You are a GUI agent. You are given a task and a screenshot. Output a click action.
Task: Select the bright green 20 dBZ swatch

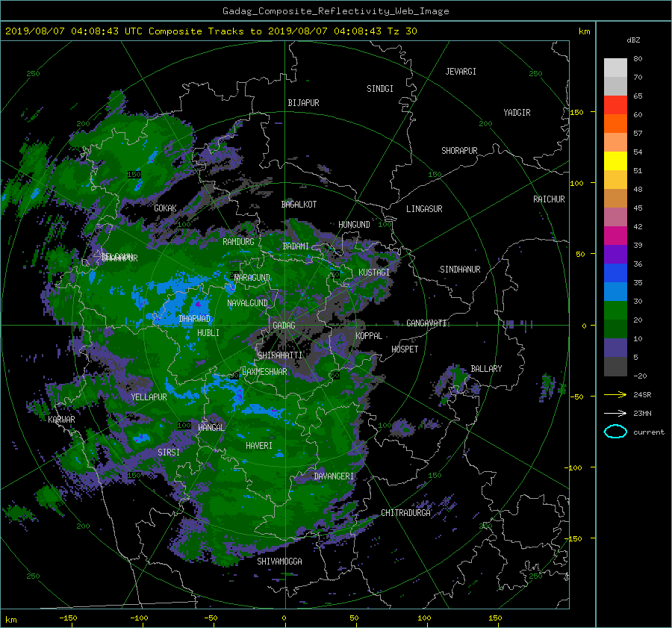[x=615, y=311]
